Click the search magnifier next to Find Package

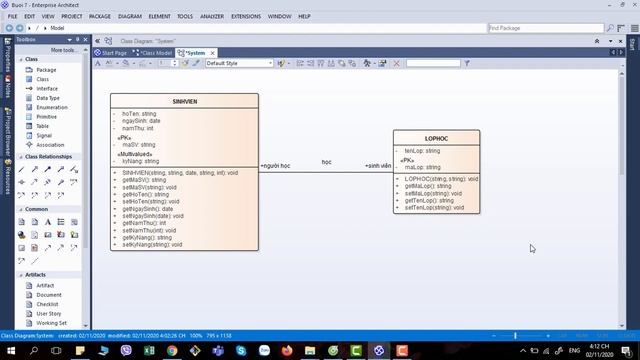click(610, 28)
